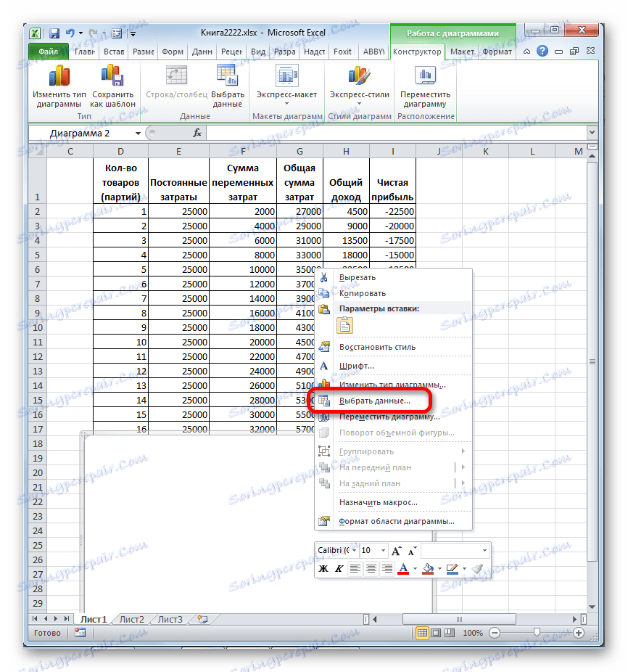Open the font size 10 dropdown

point(383,550)
